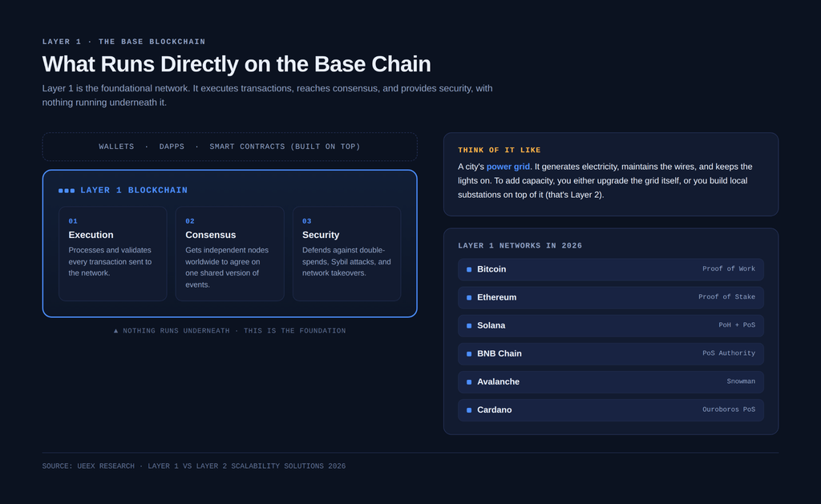Click the Ouroboros PoS label

click(729, 409)
